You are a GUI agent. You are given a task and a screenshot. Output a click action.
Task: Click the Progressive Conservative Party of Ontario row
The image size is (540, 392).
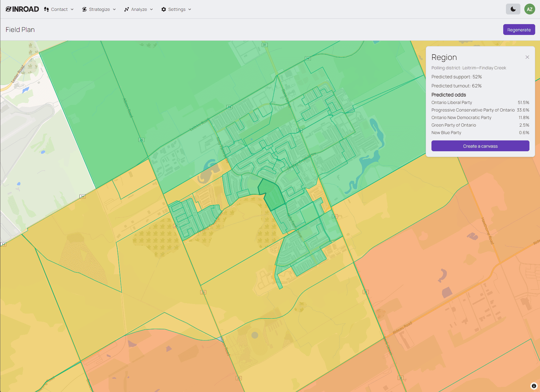pos(480,110)
